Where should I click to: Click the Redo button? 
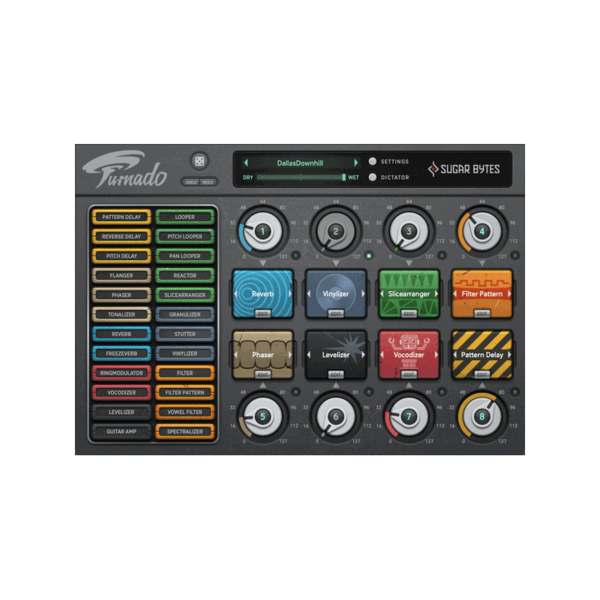pyautogui.click(x=208, y=182)
